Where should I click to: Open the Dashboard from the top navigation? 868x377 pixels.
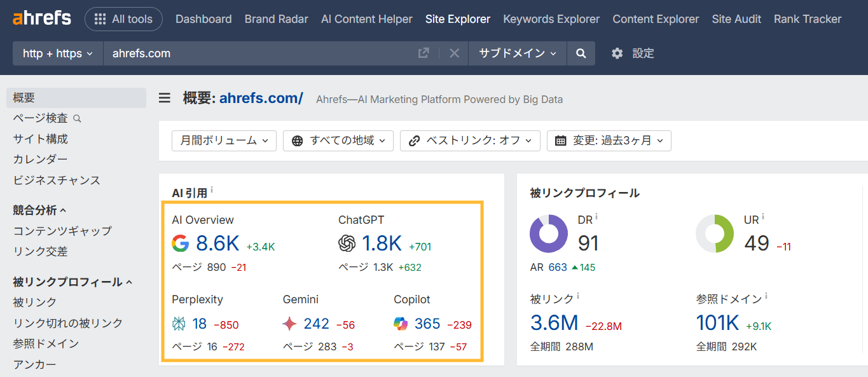203,18
